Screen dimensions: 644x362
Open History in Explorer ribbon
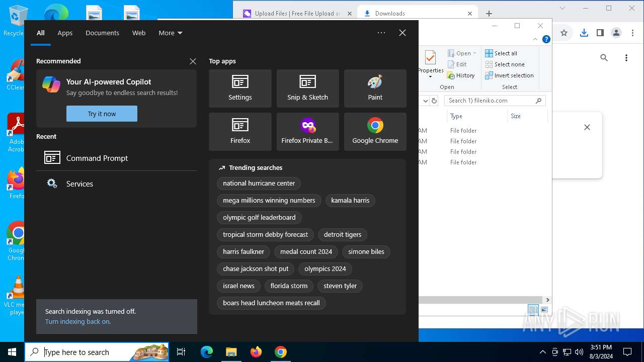(461, 75)
